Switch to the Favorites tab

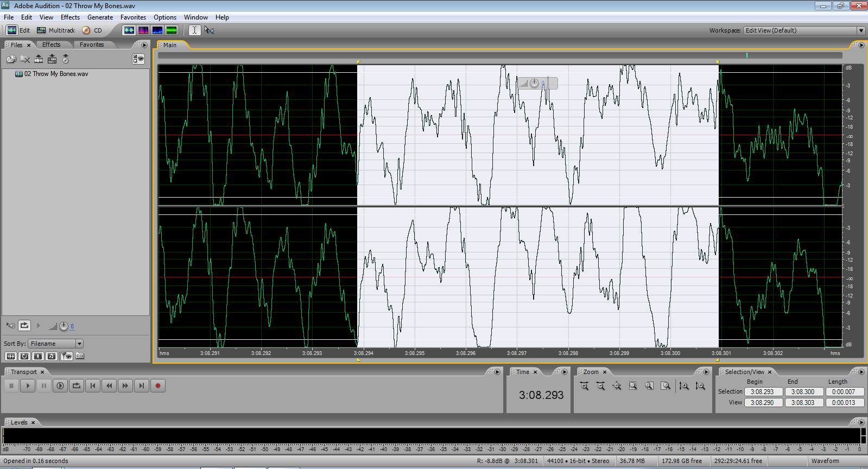pyautogui.click(x=91, y=45)
